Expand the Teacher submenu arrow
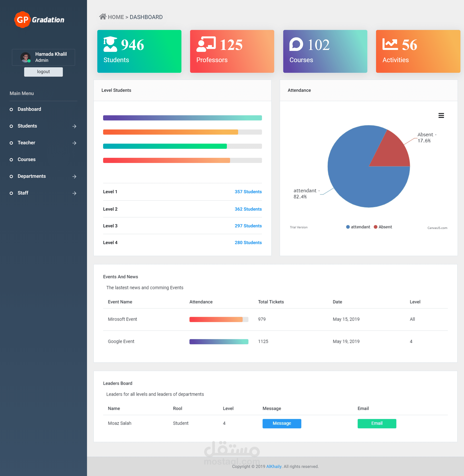 click(x=74, y=143)
